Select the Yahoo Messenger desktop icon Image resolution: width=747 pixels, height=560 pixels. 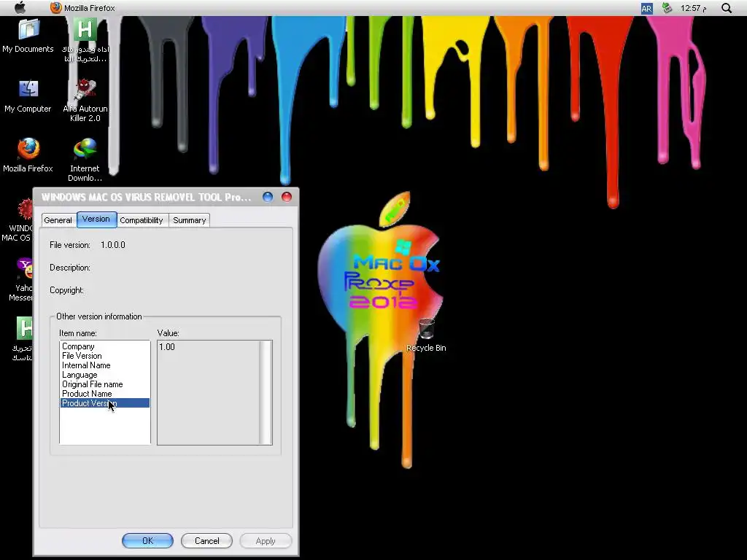tap(22, 279)
